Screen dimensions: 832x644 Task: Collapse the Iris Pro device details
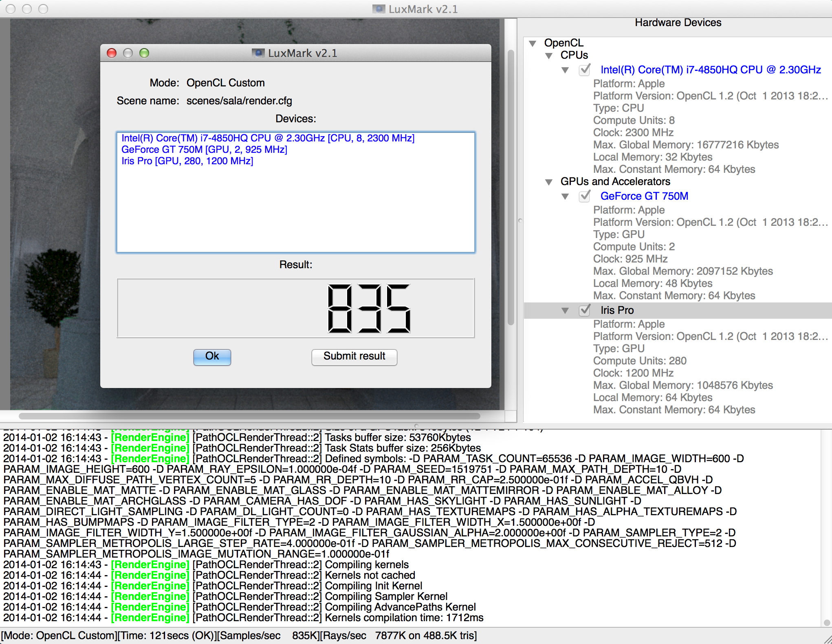click(565, 311)
